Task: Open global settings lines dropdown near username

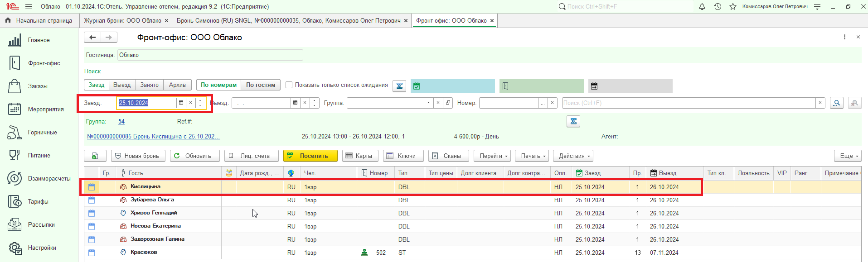Action: coord(817,7)
